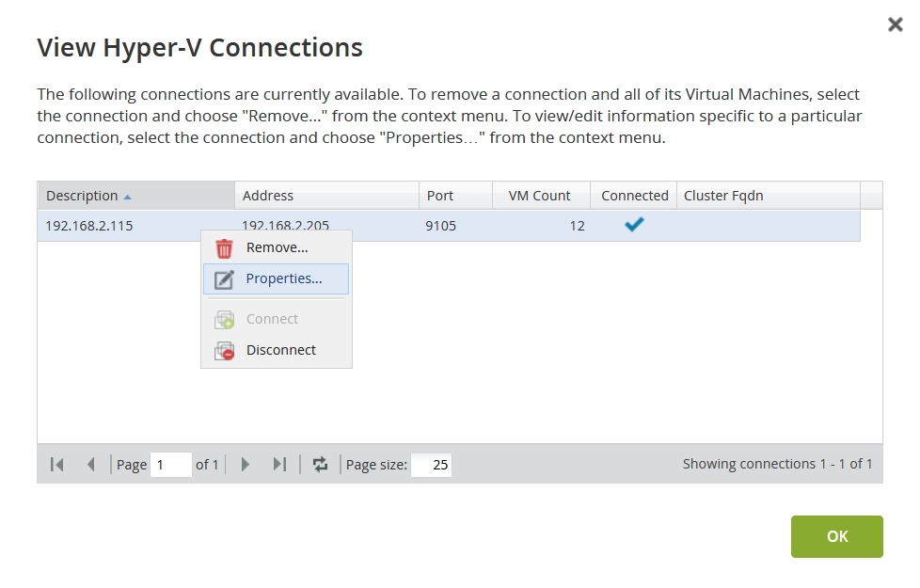Click the Description sort arrow indicator
Screen dimensions: 920x588
tap(127, 198)
